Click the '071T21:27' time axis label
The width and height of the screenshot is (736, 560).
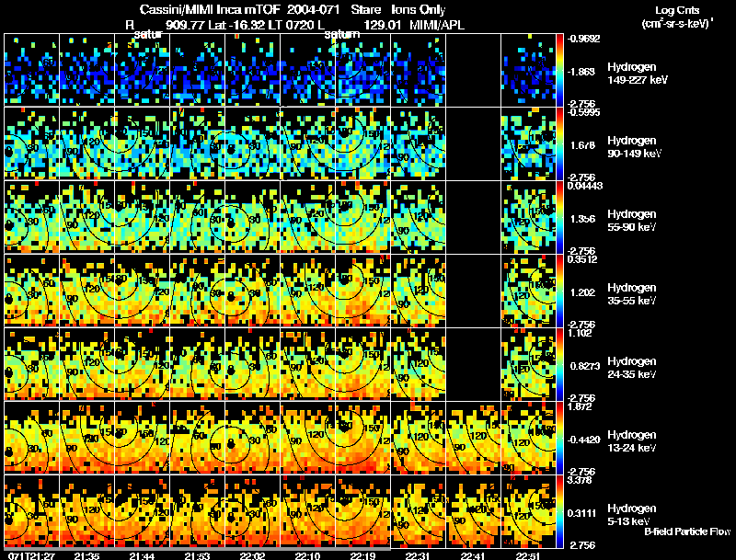click(x=31, y=555)
